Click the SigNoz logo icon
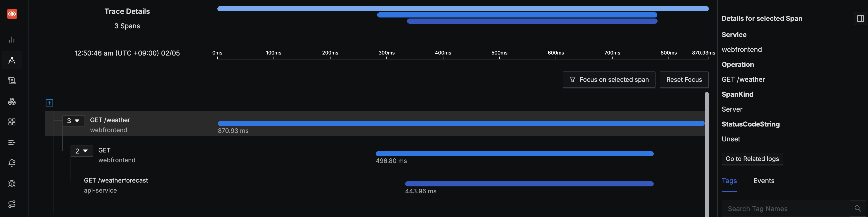Image resolution: width=868 pixels, height=217 pixels. coord(12,14)
